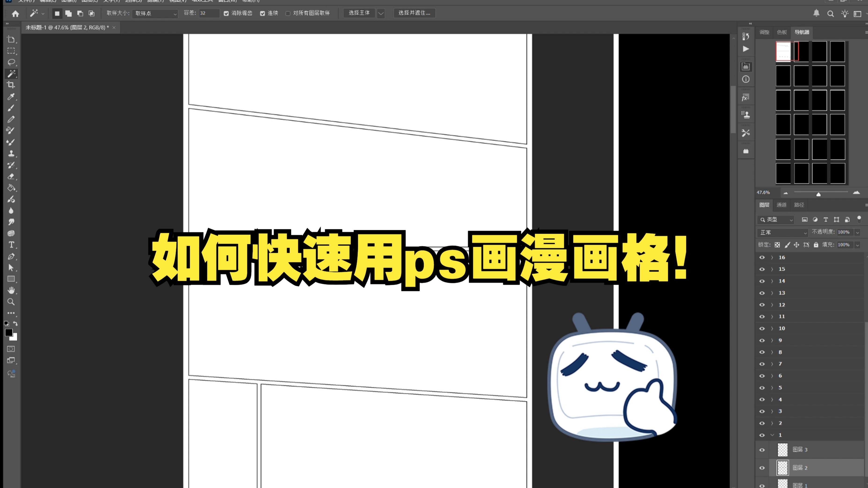Open layer filter 类型 dropdown
This screenshot has width=868, height=488.
point(776,220)
